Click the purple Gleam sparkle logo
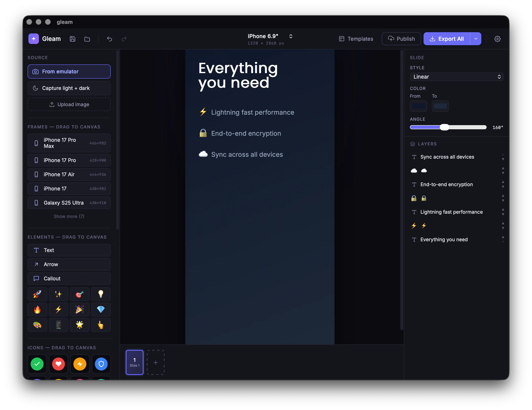 34,39
